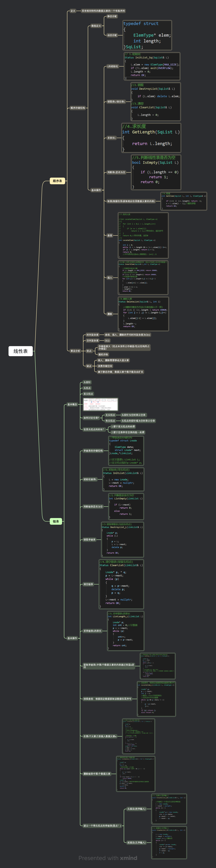The height and width of the screenshot is (868, 216).
Task: Select 插入、删除需要移动大量元素 node
Action: (x=113, y=360)
